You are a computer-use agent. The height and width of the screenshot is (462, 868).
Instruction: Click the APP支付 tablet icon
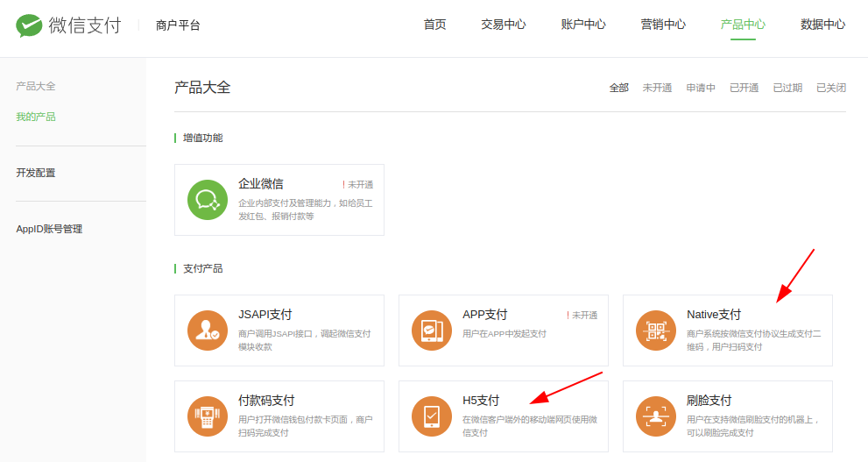click(432, 331)
